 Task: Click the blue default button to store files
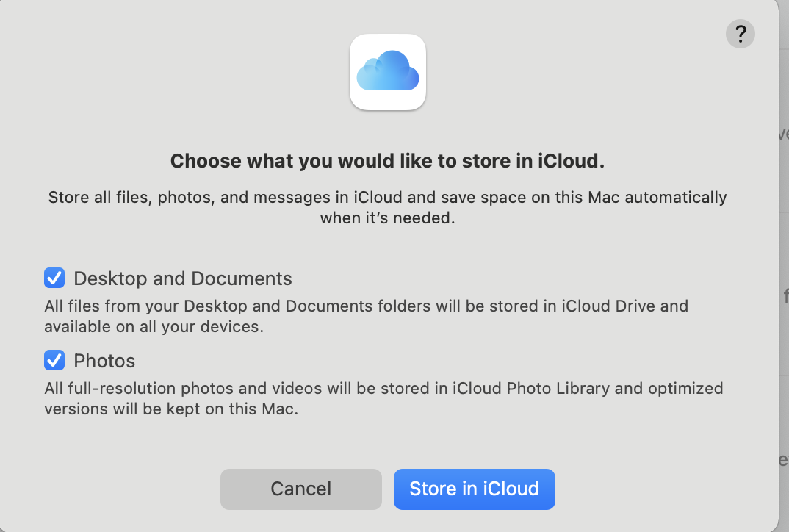pyautogui.click(x=474, y=489)
